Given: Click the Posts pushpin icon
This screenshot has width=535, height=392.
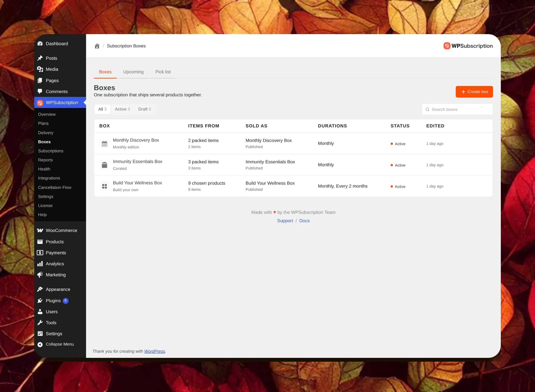Looking at the screenshot, I should [x=40, y=58].
